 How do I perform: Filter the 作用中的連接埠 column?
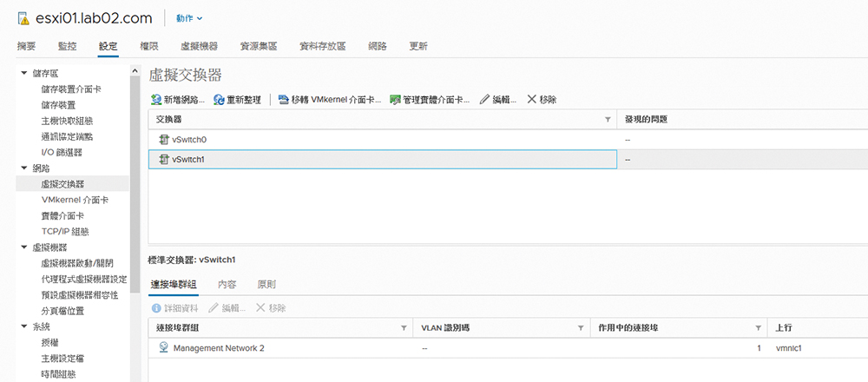[758, 328]
